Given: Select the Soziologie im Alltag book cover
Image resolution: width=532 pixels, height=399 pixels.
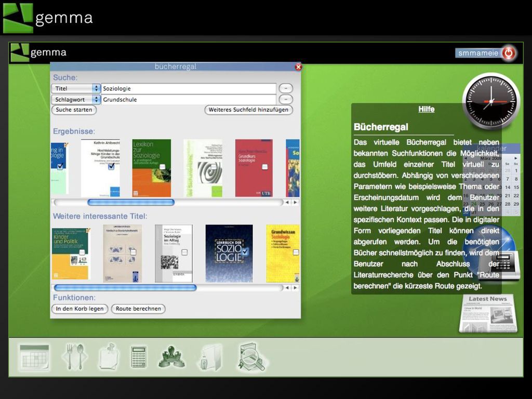Looking at the screenshot, I should (174, 254).
